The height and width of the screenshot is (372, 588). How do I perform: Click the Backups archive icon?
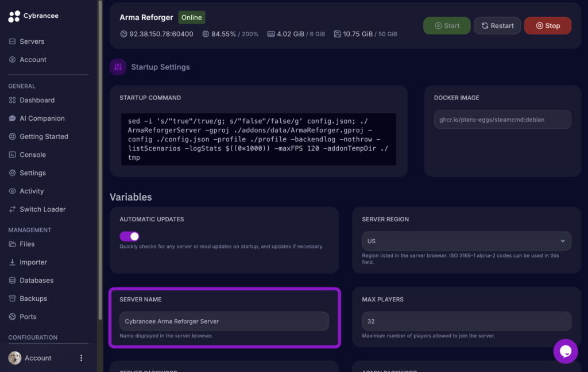pyautogui.click(x=13, y=298)
